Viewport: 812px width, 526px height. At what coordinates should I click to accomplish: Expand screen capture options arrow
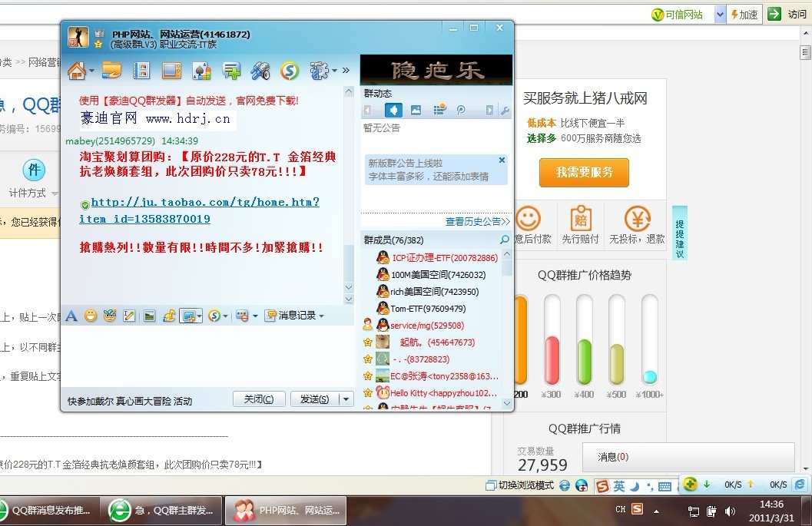(199, 316)
